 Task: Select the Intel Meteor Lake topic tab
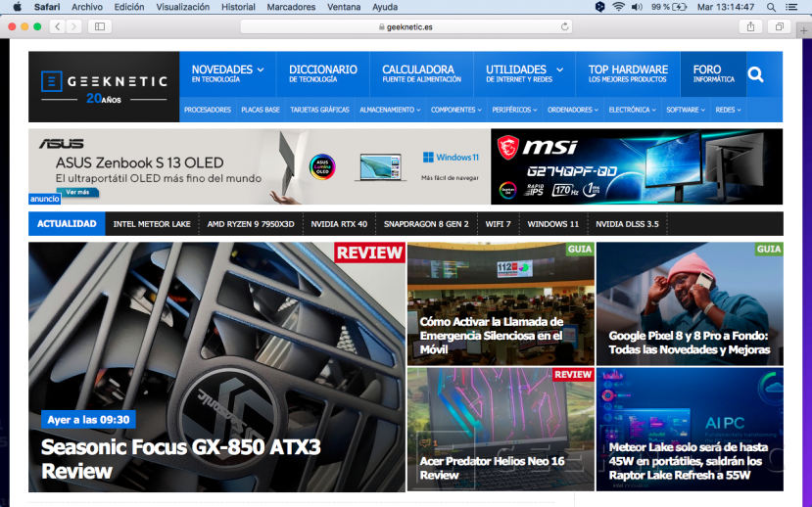click(152, 224)
